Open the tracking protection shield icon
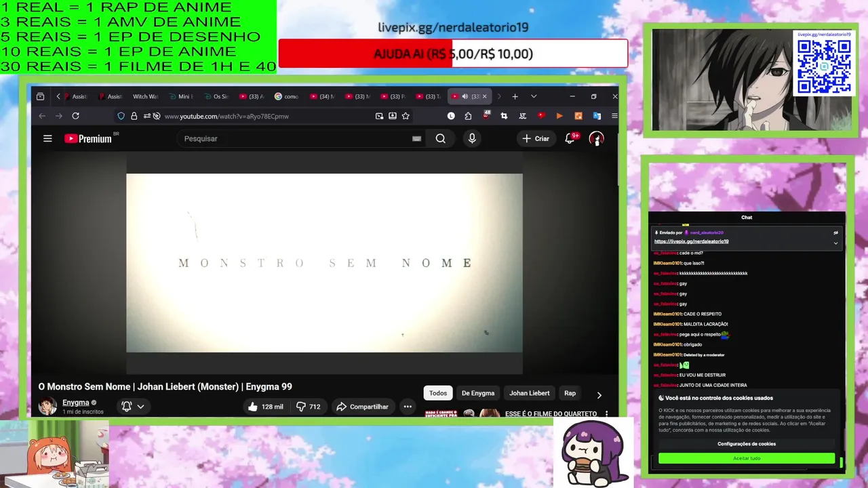The height and width of the screenshot is (488, 868). point(121,116)
